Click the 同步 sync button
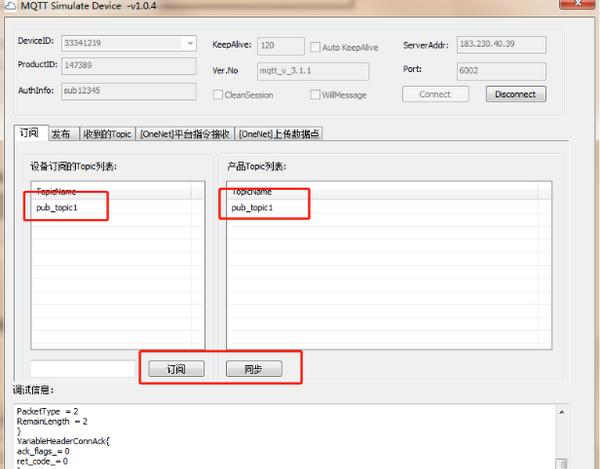600x469 pixels. (254, 369)
